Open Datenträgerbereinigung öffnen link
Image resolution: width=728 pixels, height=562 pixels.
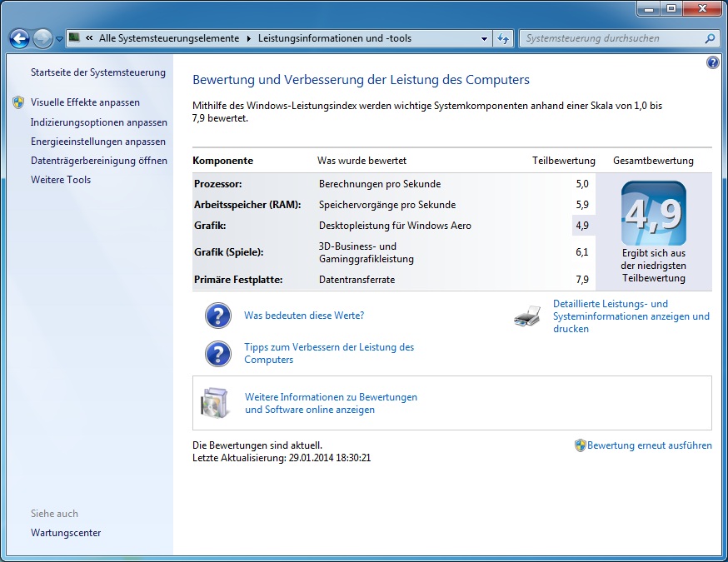[x=99, y=161]
